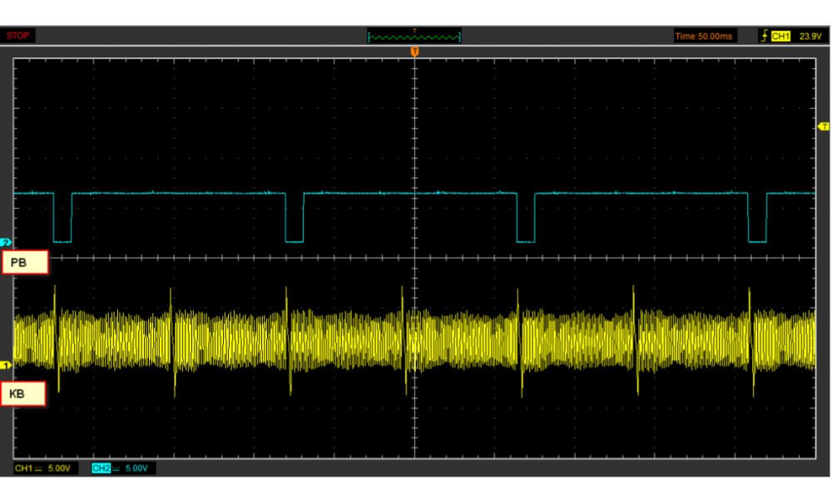Image resolution: width=832 pixels, height=504 pixels.
Task: Click the red STOP acquisition indicator
Action: pos(18,36)
